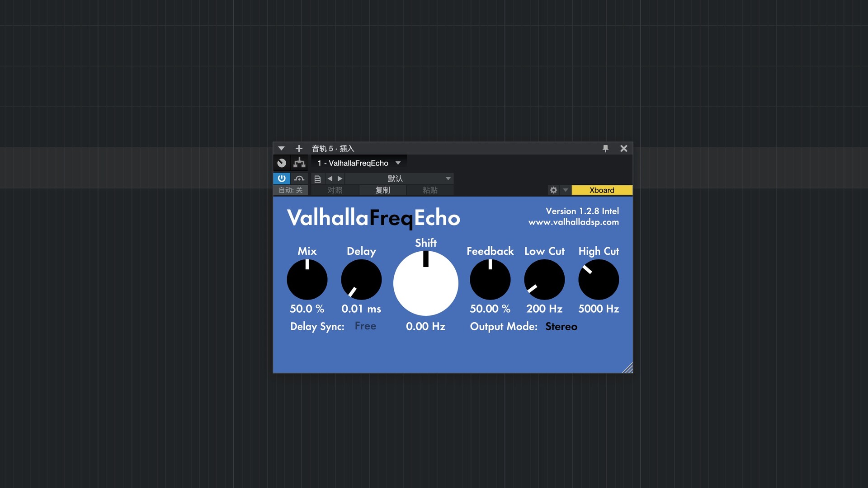Click the yellow Xboard button
The height and width of the screenshot is (488, 868).
pyautogui.click(x=602, y=190)
